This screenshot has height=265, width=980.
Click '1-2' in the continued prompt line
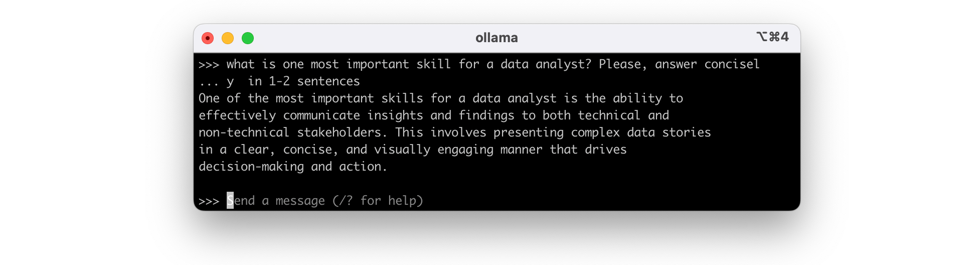point(279,81)
